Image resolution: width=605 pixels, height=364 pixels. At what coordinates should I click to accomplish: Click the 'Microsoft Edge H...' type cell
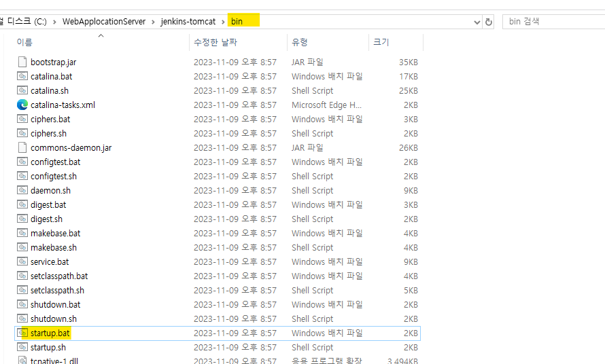pos(326,105)
